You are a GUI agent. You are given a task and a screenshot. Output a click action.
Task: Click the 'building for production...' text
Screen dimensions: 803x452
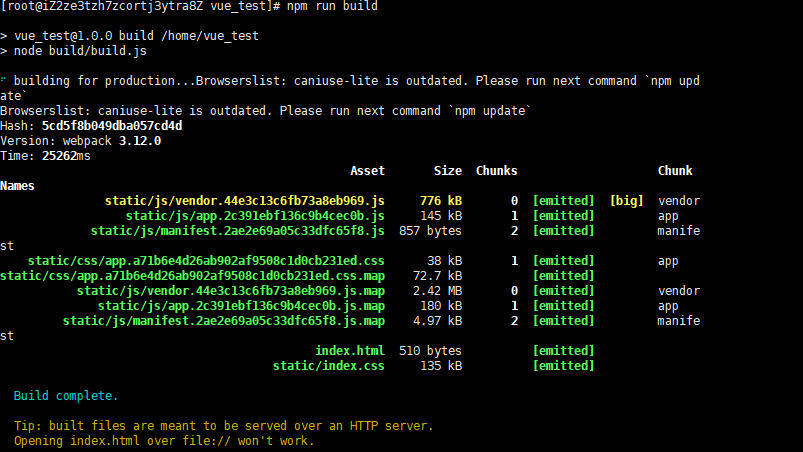(x=104, y=81)
